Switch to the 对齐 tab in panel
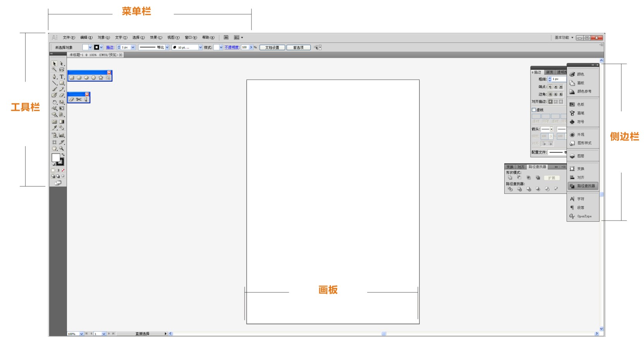 [521, 167]
